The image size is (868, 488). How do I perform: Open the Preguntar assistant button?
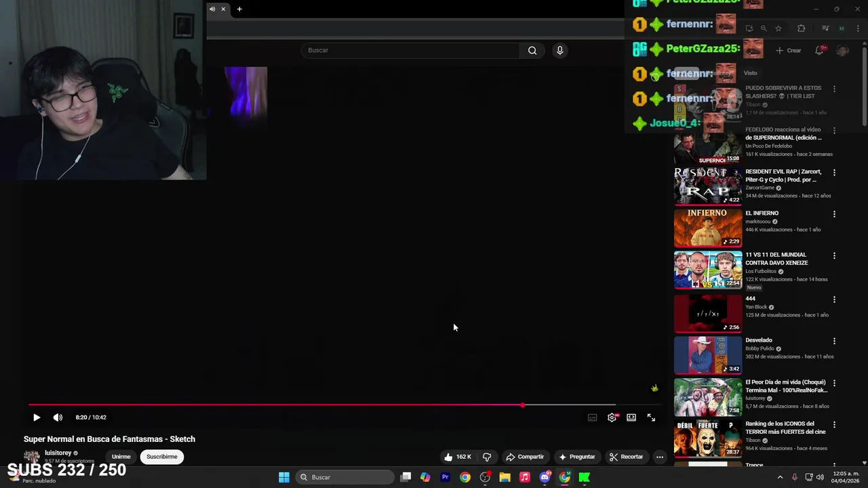[x=576, y=457]
